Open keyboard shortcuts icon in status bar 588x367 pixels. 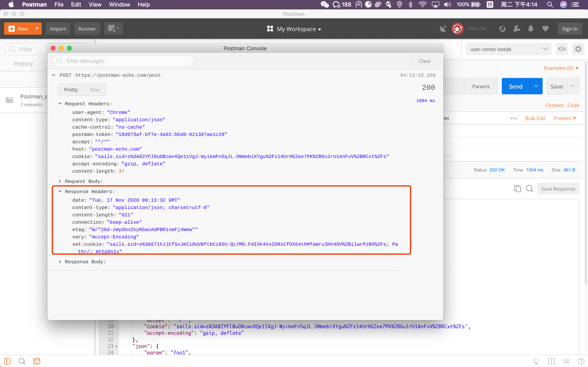[x=566, y=361]
